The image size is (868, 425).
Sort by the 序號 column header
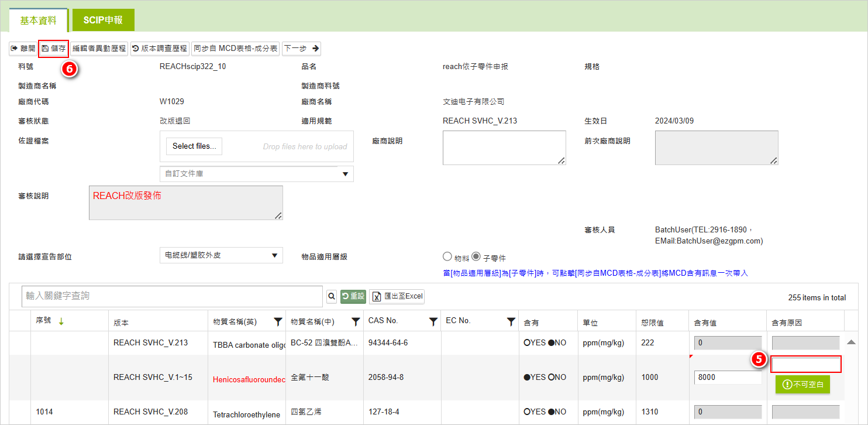tap(44, 321)
